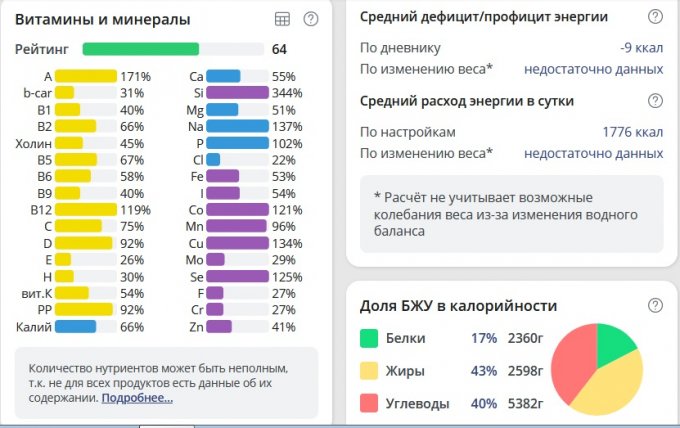Click the -9 ккал diary value
The height and width of the screenshot is (428, 680).
(x=641, y=47)
